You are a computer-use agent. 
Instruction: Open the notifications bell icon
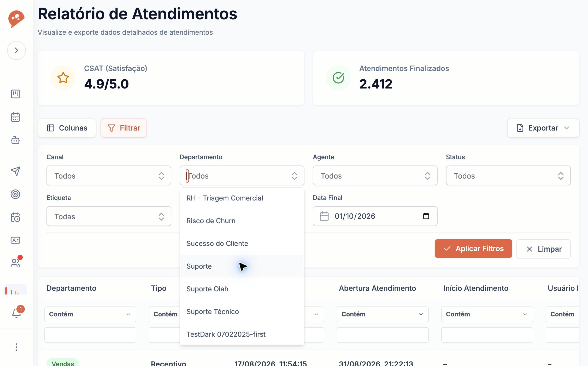16,313
